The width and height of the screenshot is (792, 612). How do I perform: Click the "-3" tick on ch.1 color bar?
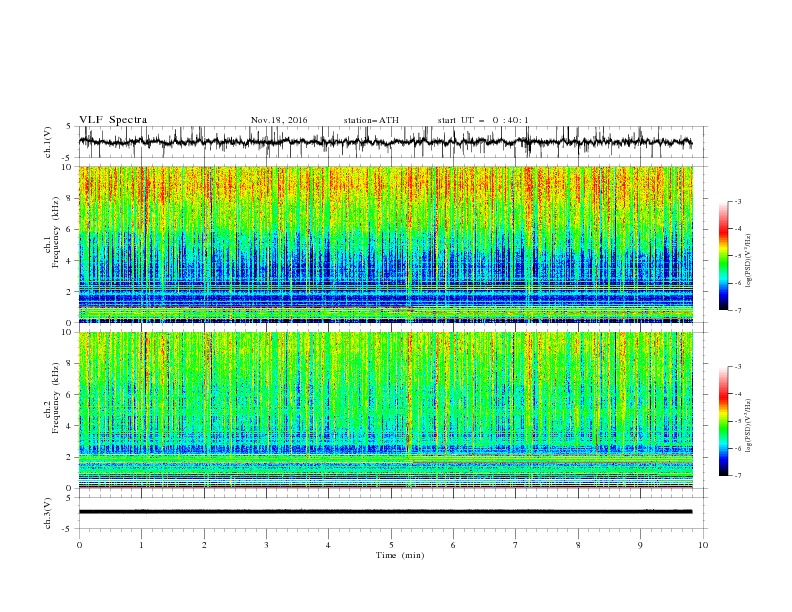737,201
